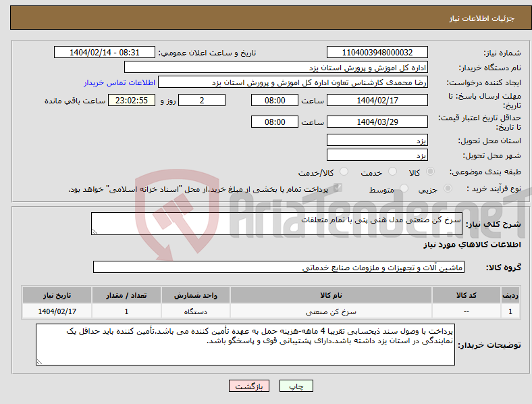Click the buyer organization name field
This screenshot has width=532, height=404.
click(276, 67)
